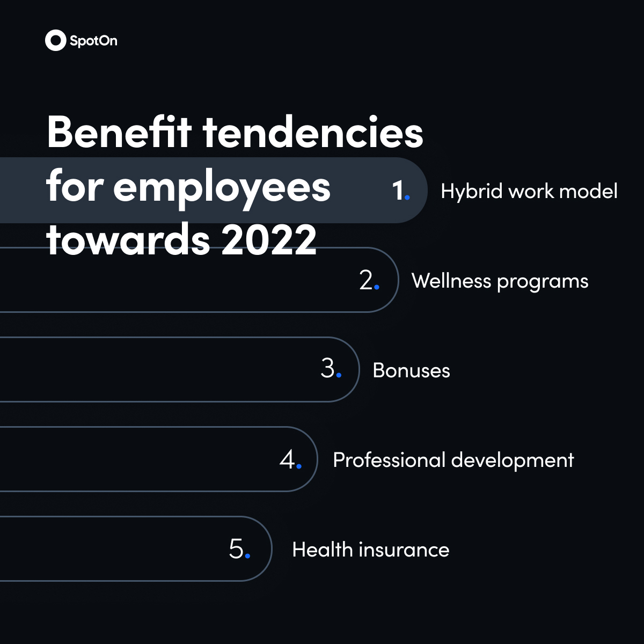Click the Professional development label
The image size is (644, 644).
coord(453,460)
